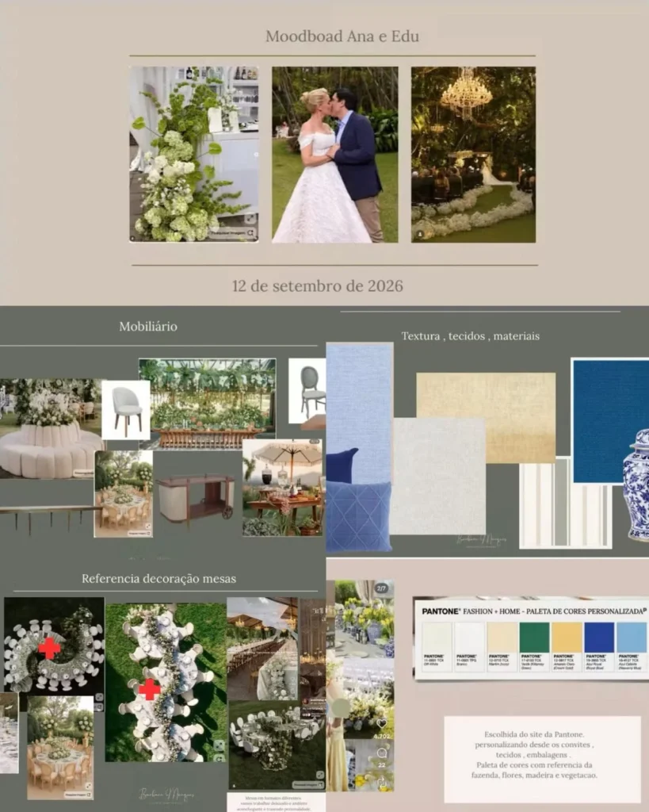Click the blue and white porcelain ginger jar

(x=638, y=485)
